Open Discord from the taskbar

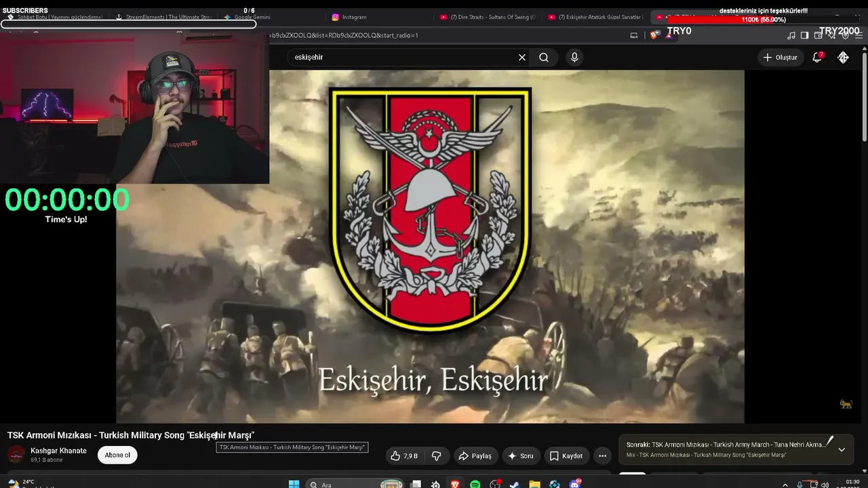pos(575,485)
